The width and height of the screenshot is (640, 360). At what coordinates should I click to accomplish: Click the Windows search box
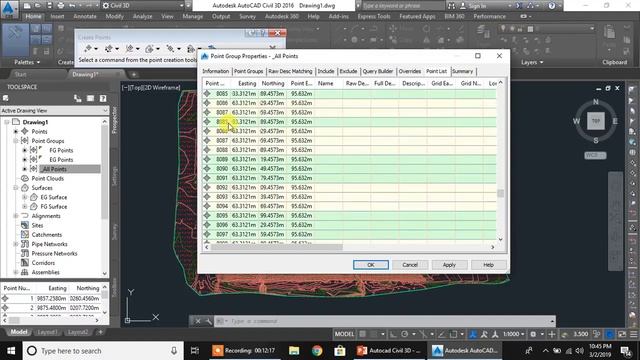pos(102,351)
